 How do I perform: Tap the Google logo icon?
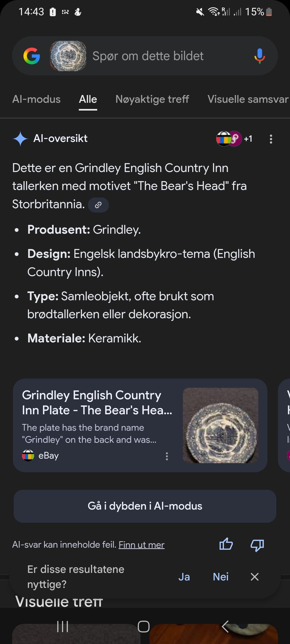click(32, 56)
